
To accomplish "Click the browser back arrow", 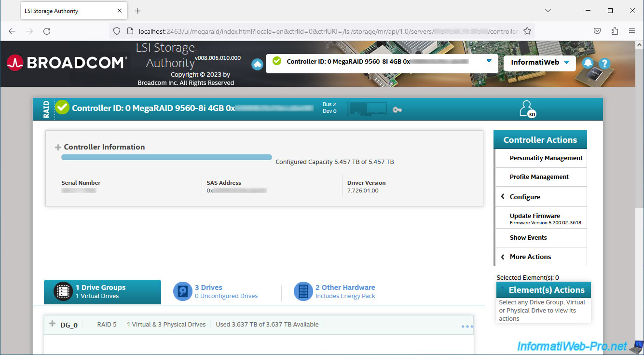I will (12, 31).
